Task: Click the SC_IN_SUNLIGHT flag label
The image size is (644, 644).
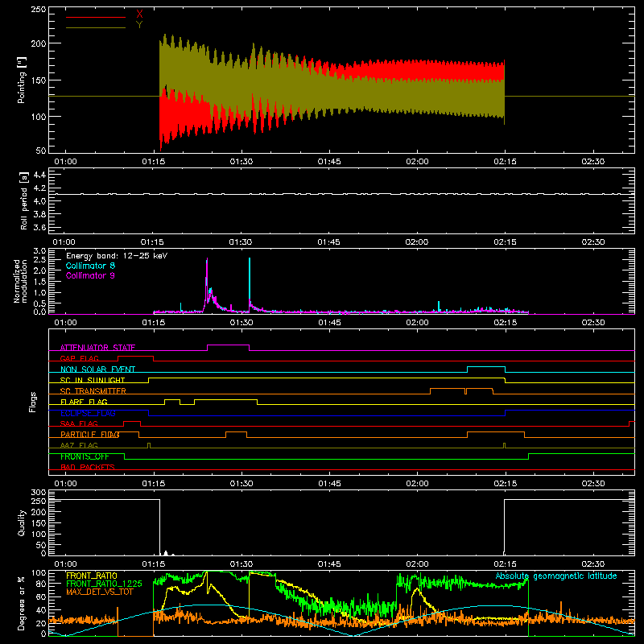Action: (x=93, y=380)
